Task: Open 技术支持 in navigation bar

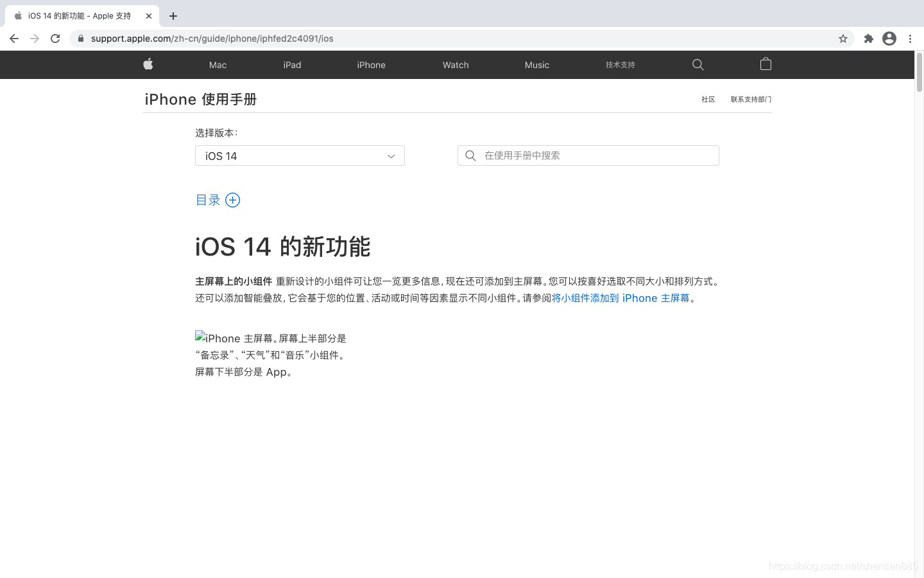Action: point(620,65)
